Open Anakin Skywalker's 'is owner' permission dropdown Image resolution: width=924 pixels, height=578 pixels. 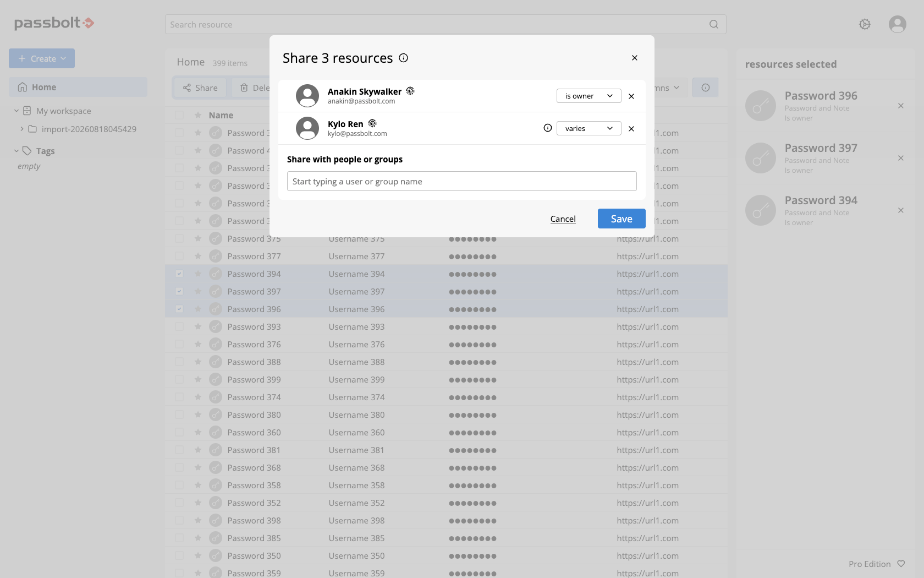[x=588, y=96]
